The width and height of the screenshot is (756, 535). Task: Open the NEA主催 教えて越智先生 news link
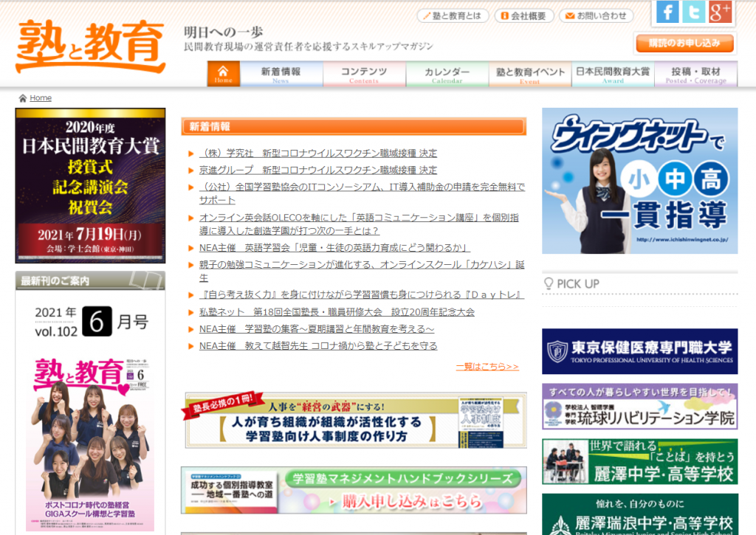(318, 346)
